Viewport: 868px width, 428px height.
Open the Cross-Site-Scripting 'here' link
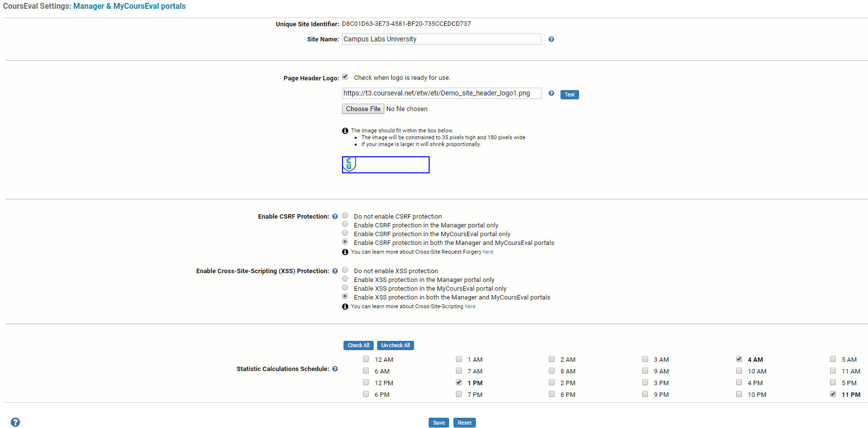pos(470,307)
